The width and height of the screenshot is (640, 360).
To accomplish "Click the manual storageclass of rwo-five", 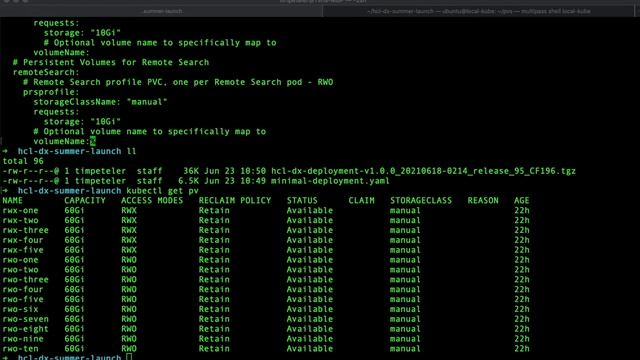I will (405, 299).
